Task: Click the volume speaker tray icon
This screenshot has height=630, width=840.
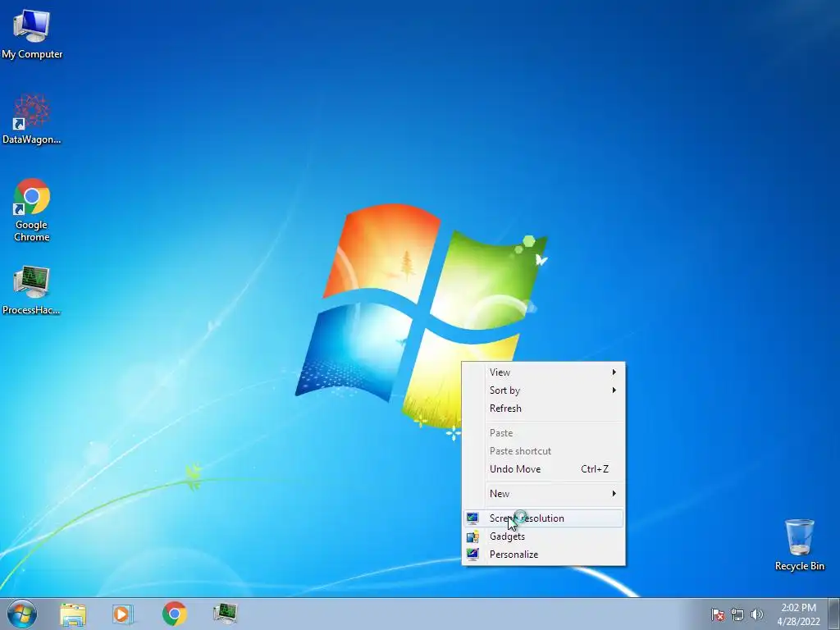Action: pos(757,614)
